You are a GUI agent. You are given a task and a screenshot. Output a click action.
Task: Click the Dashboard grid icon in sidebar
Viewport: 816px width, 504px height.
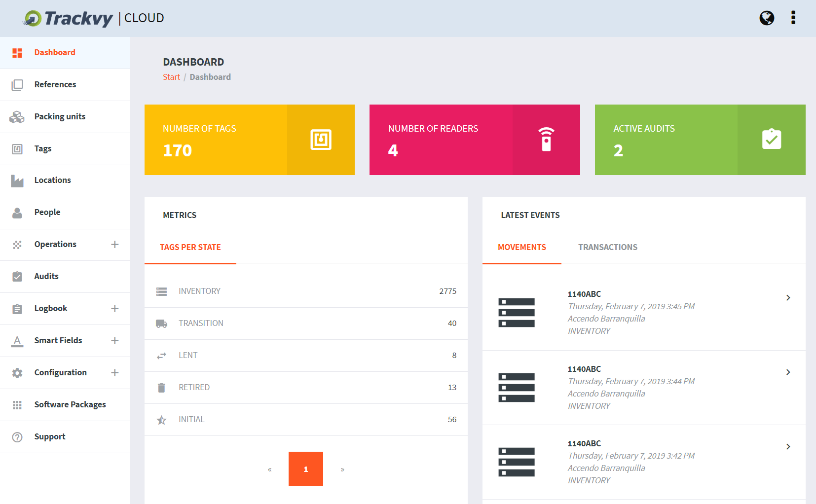point(17,53)
